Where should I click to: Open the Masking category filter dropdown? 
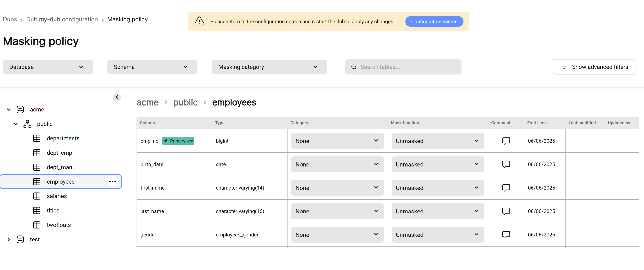point(269,67)
